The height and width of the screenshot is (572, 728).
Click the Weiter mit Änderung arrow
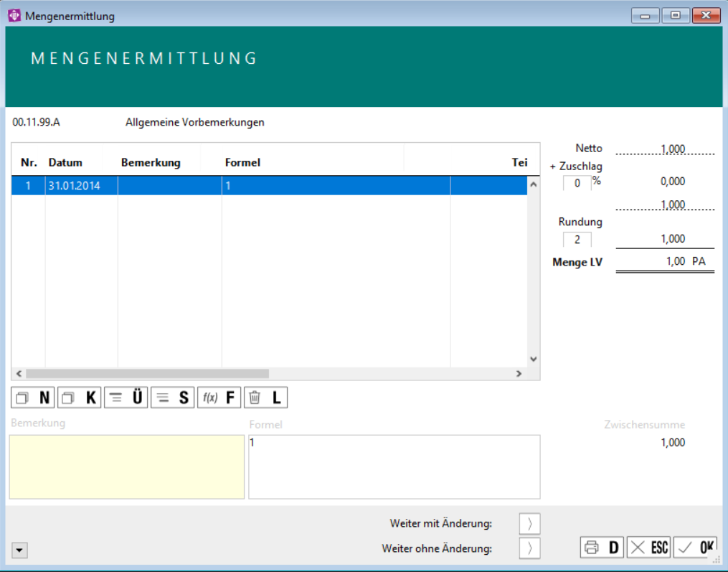click(529, 524)
